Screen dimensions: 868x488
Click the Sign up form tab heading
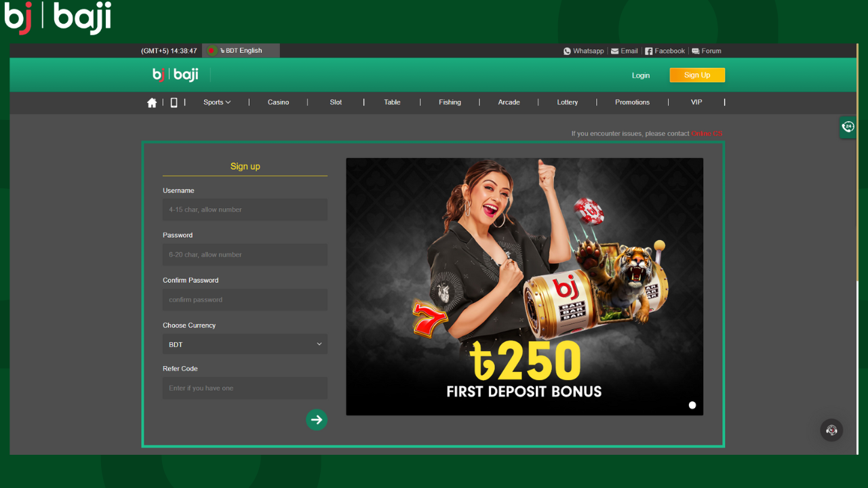(245, 166)
